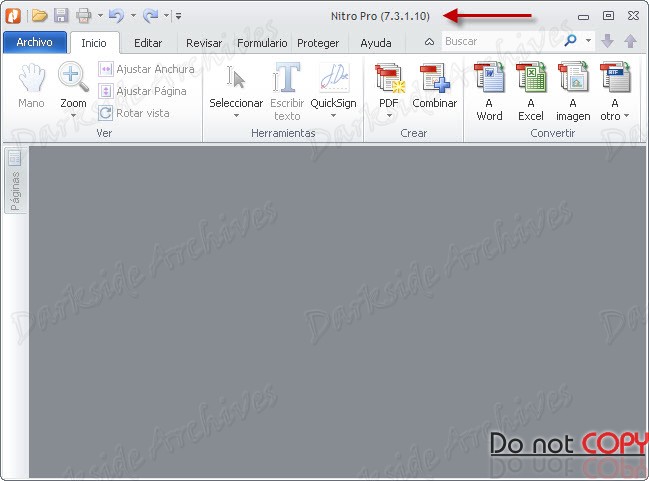Switch to the Inicio tab
The image size is (649, 481).
94,43
